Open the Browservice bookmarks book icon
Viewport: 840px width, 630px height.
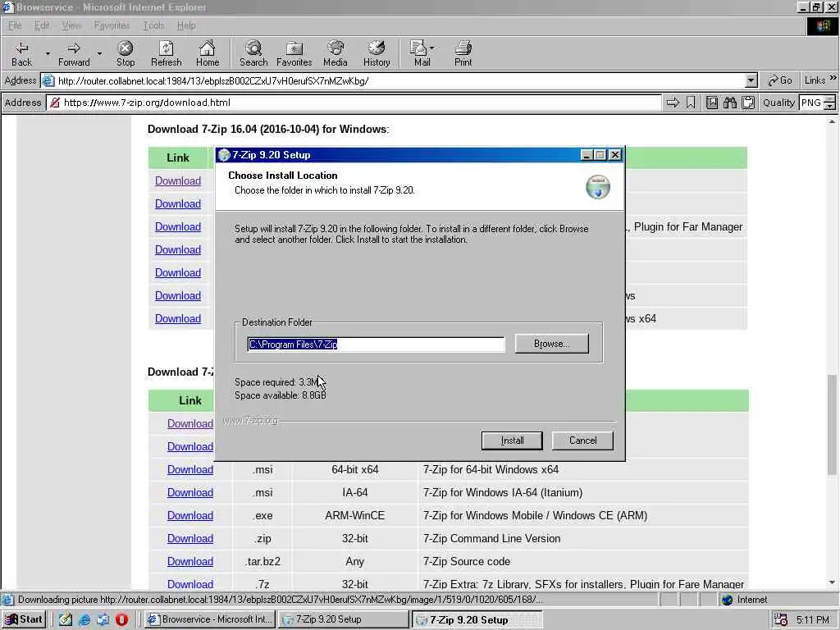711,103
